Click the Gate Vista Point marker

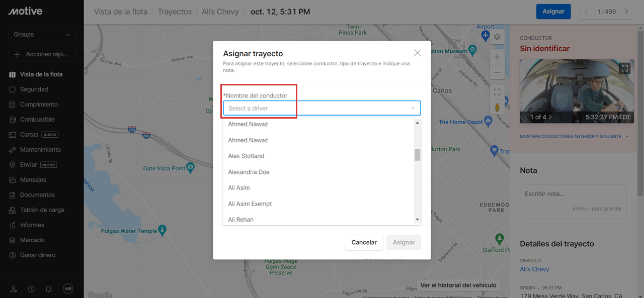190,167
